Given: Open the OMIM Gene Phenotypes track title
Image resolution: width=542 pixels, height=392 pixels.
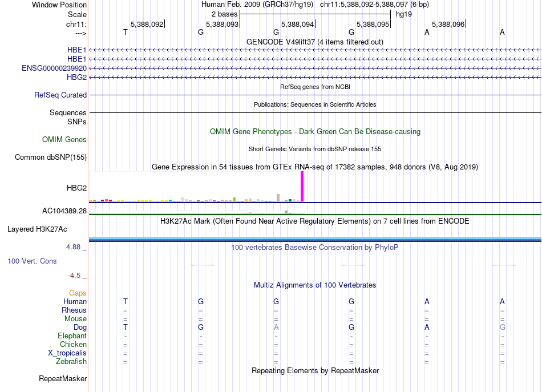Looking at the screenshot, I should [x=315, y=131].
